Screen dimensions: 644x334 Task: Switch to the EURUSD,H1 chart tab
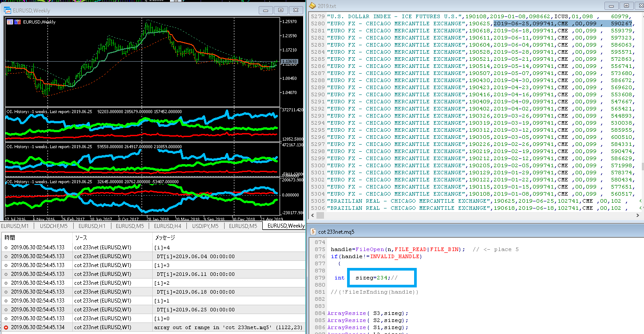[92, 226]
